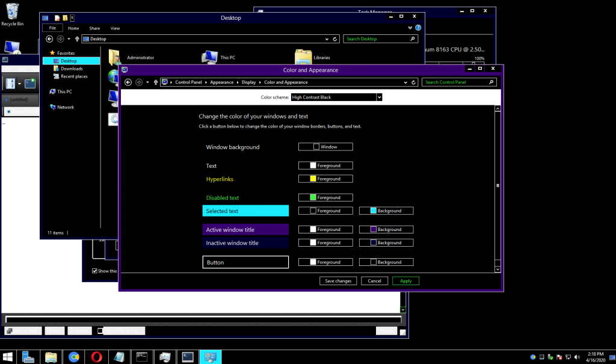616x364 pixels.
Task: Open the File menu in Desktop explorer
Action: (x=52, y=28)
